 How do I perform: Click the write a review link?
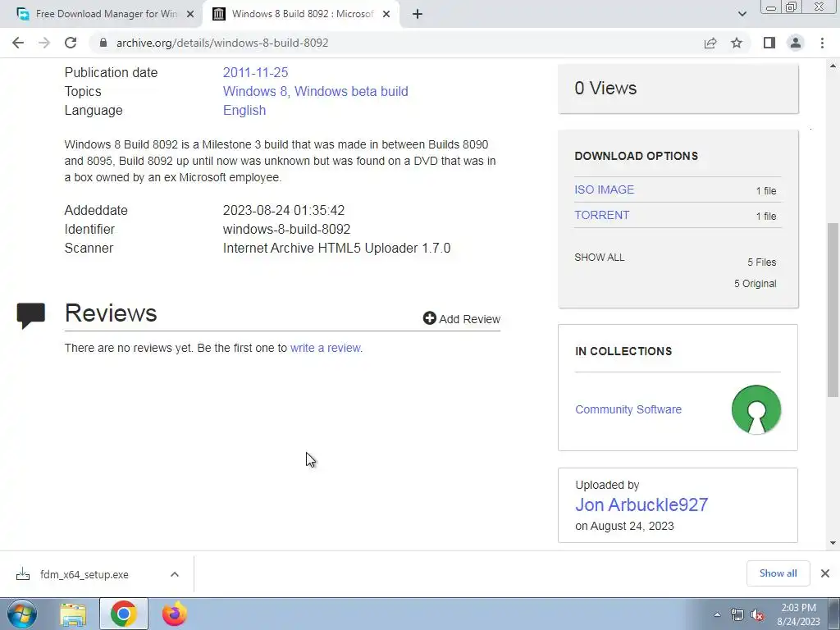(325, 348)
